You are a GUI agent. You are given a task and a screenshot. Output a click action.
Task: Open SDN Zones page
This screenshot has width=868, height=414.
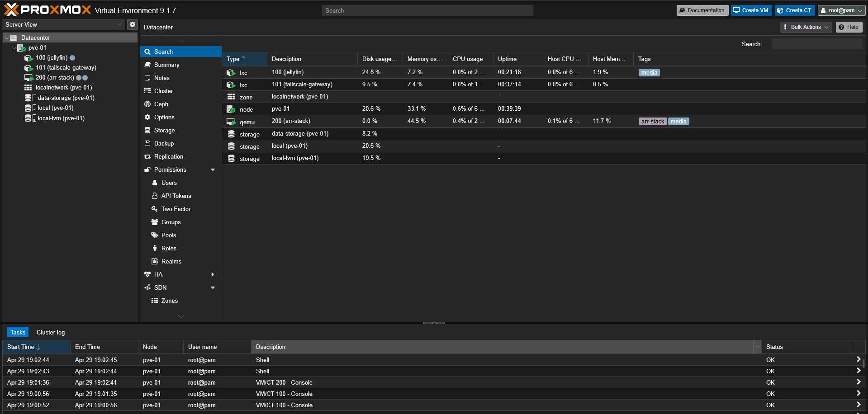[x=181, y=301]
